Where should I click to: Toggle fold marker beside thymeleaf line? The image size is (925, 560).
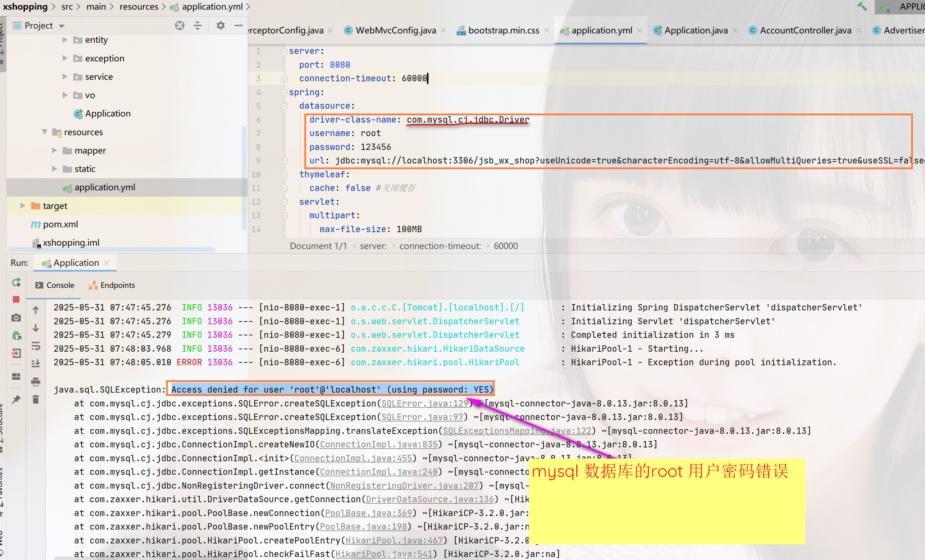pyautogui.click(x=284, y=175)
